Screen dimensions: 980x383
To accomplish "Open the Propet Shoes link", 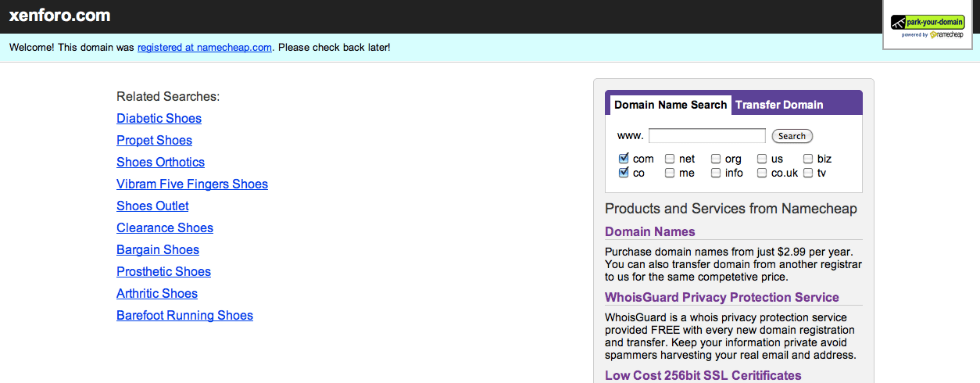I will 154,141.
